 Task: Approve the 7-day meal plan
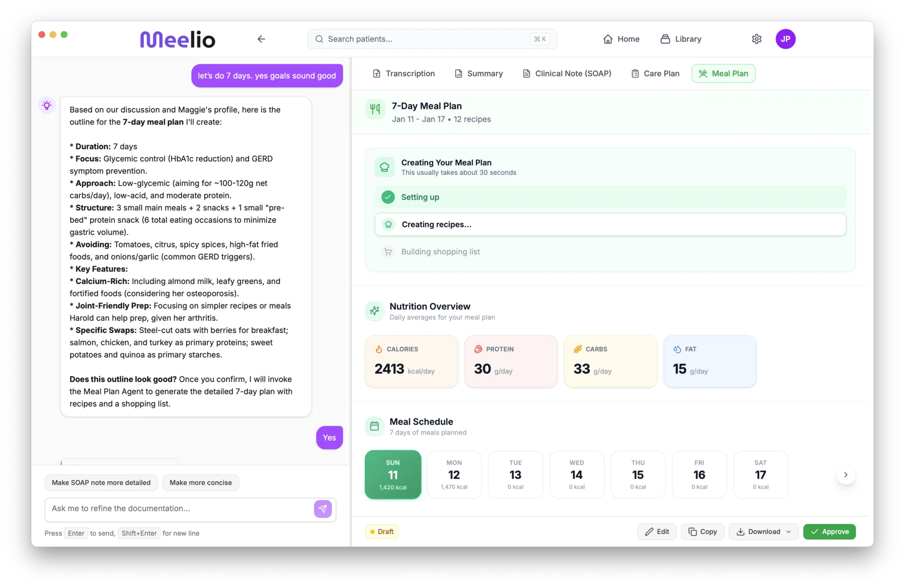point(830,532)
